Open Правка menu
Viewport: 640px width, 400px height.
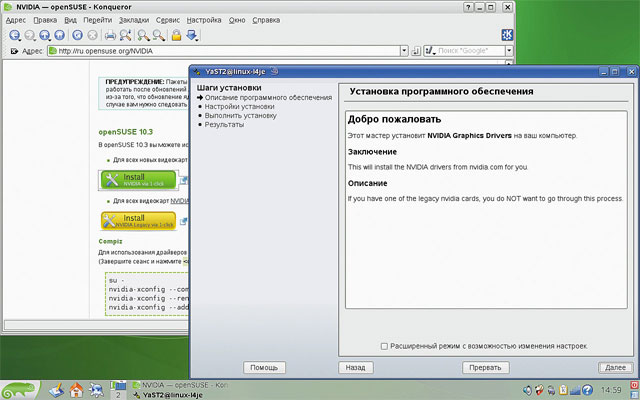click(x=45, y=20)
